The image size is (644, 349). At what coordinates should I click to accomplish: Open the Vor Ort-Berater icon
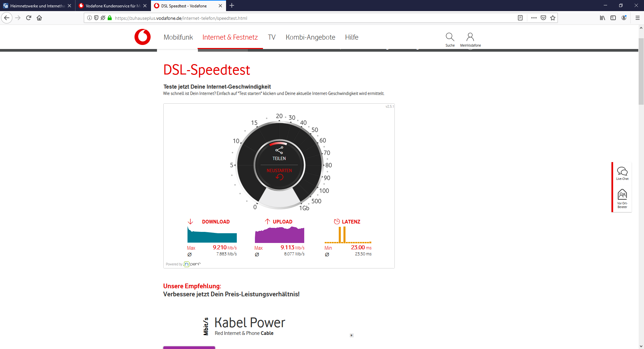pos(622,199)
